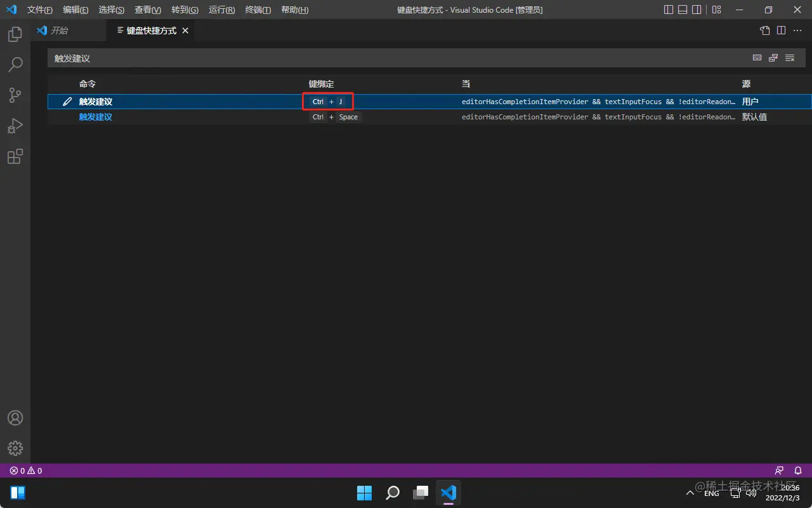This screenshot has height=508, width=812.
Task: Click the VS Code logo in title bar
Action: 11,10
